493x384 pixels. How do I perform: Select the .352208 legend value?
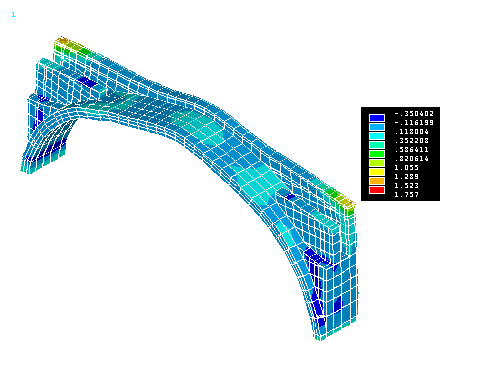[x=412, y=141]
